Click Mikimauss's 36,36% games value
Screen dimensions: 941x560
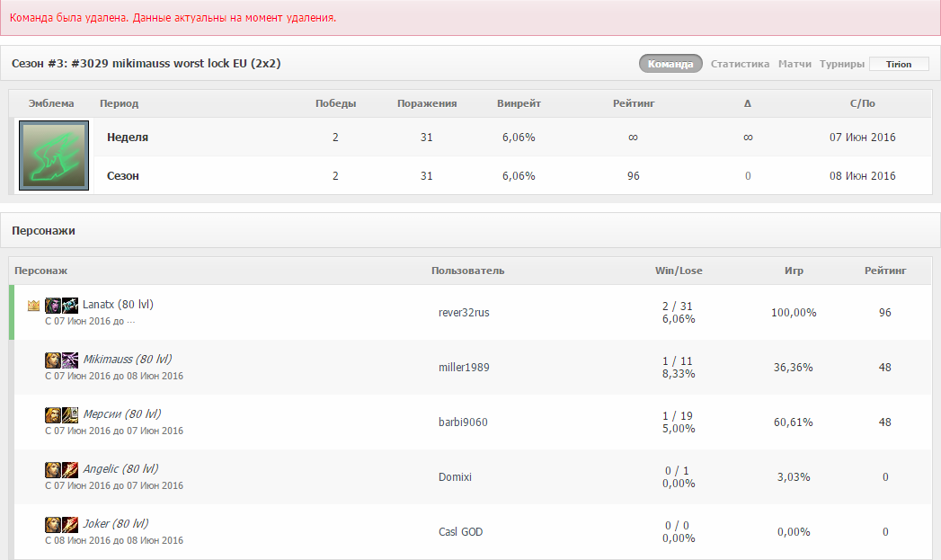coord(794,368)
